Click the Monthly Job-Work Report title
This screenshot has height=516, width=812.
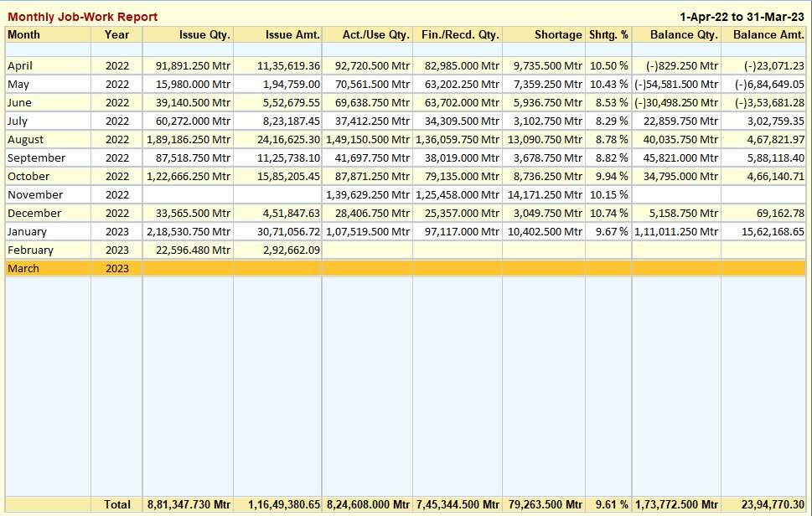[x=82, y=17]
